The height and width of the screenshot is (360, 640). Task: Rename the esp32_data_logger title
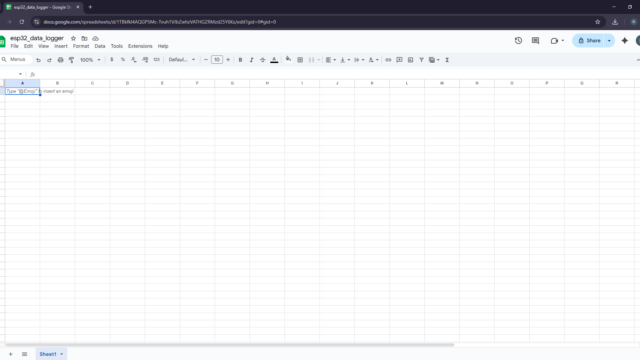37,38
